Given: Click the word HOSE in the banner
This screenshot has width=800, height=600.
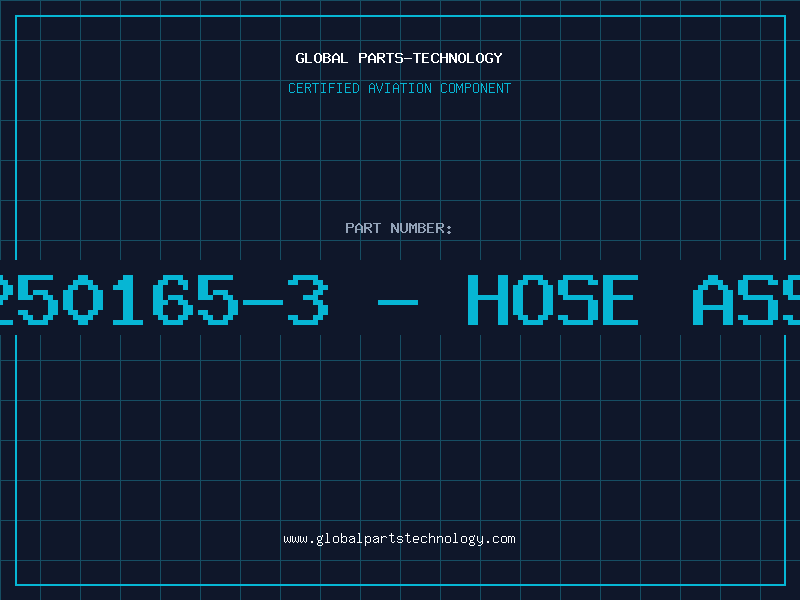Looking at the screenshot, I should (x=553, y=300).
